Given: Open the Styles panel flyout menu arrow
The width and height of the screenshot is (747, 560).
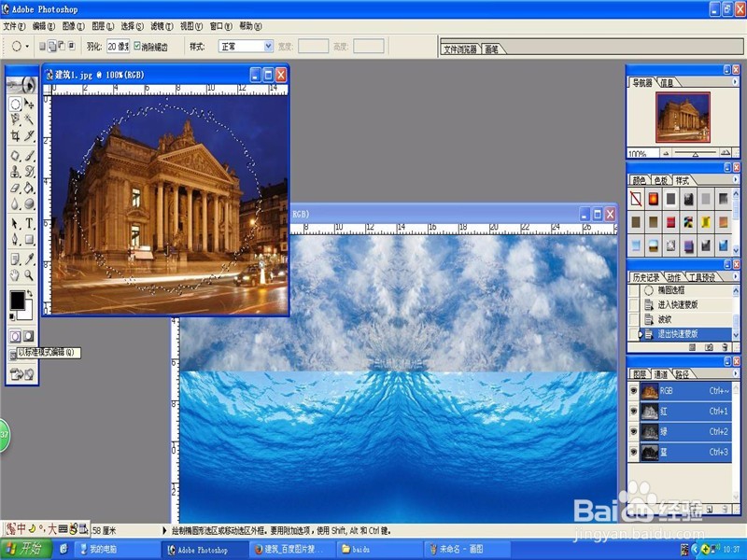Looking at the screenshot, I should pos(735,180).
